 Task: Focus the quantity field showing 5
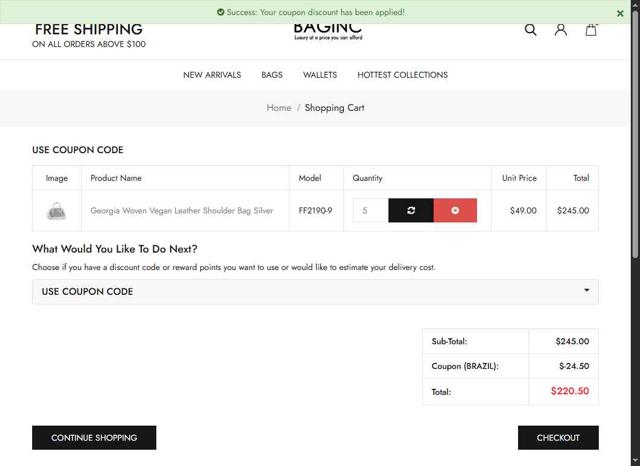[x=370, y=210]
